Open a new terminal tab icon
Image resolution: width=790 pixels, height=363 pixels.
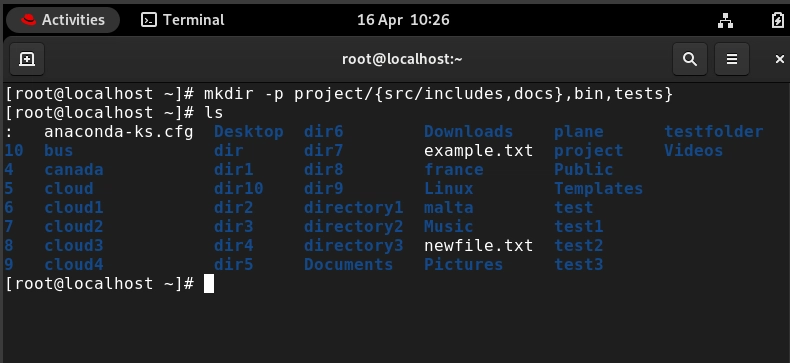[x=27, y=59]
